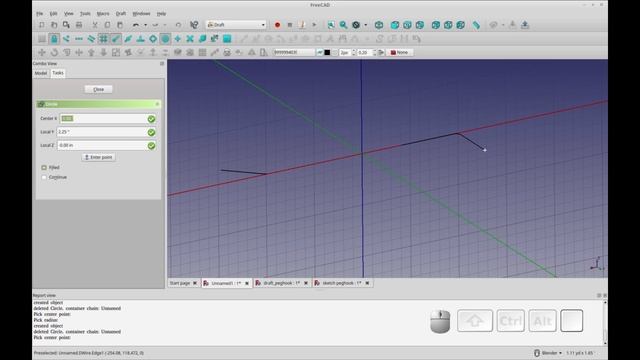
Task: Click the light face color swatch
Action: [335, 52]
